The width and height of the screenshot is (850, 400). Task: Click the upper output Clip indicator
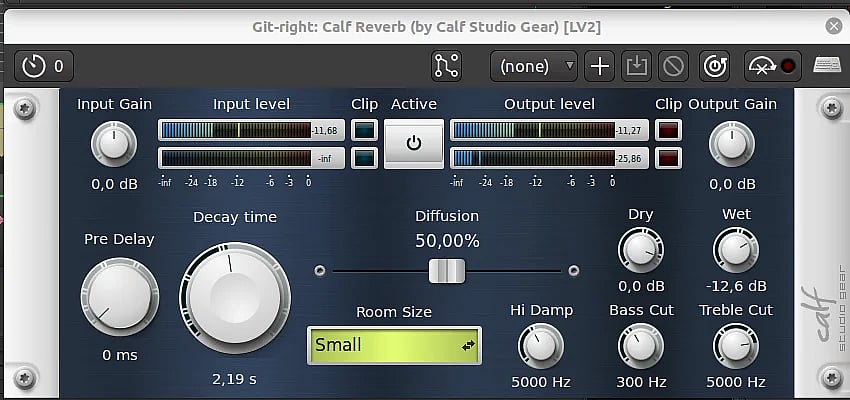click(668, 130)
